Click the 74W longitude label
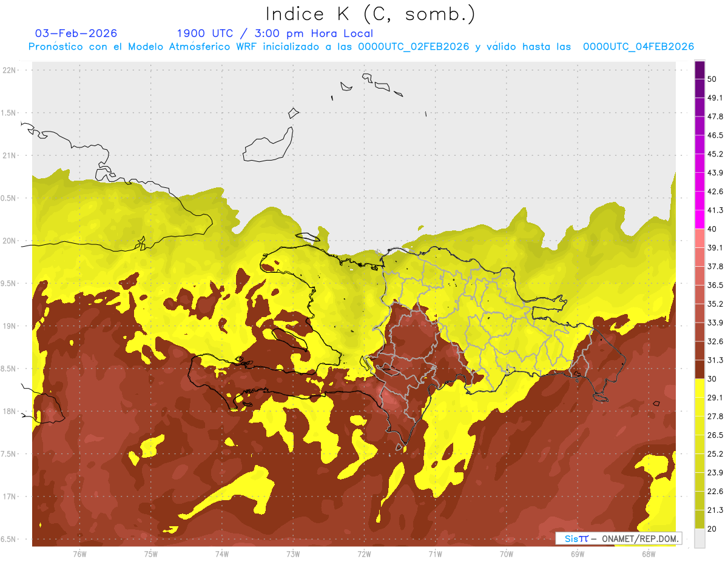The height and width of the screenshot is (562, 728). click(222, 554)
